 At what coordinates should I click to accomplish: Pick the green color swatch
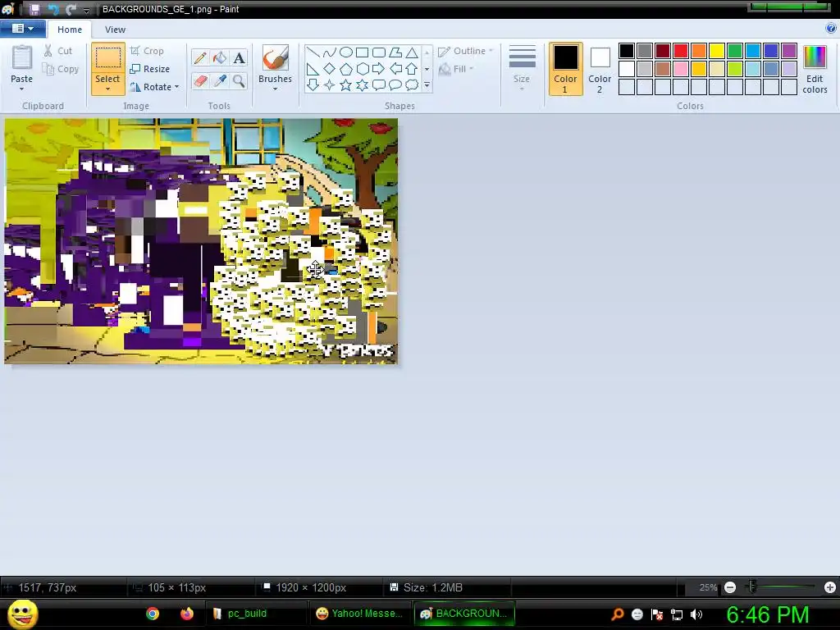[735, 51]
